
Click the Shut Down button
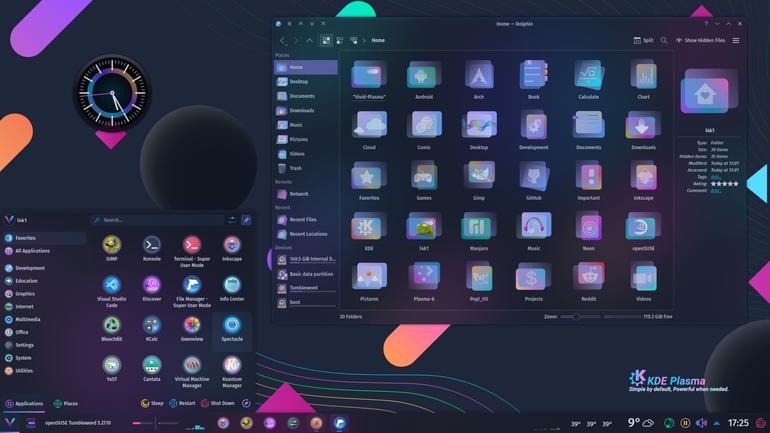click(x=218, y=404)
